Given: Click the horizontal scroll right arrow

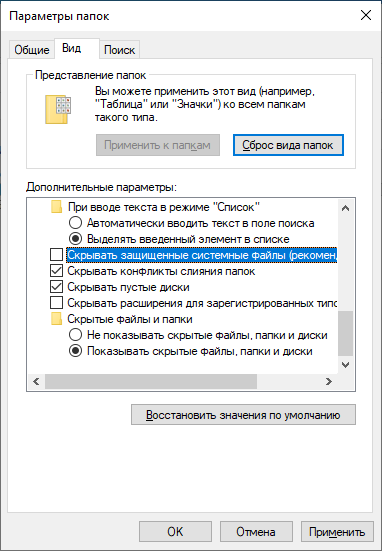Looking at the screenshot, I should click(x=329, y=381).
